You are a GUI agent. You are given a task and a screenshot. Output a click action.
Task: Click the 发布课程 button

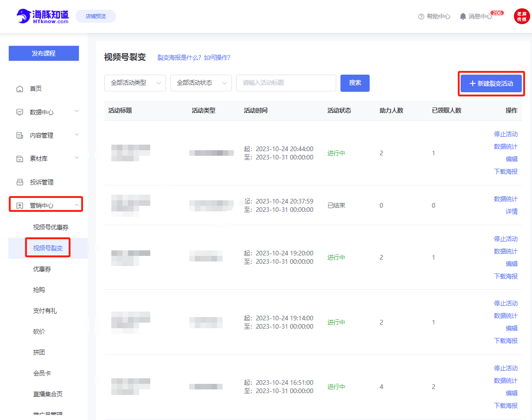pos(44,53)
